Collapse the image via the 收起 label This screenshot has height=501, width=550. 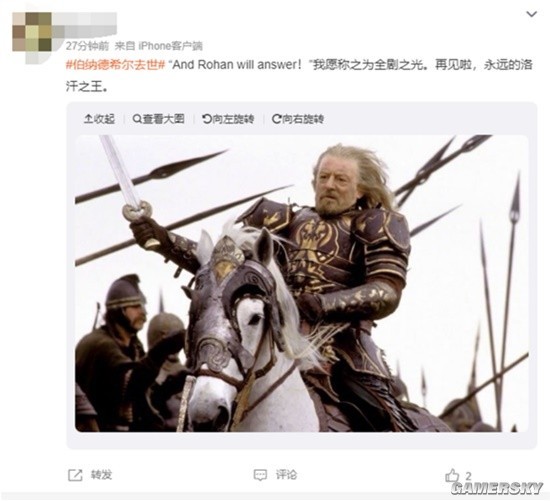click(x=104, y=119)
